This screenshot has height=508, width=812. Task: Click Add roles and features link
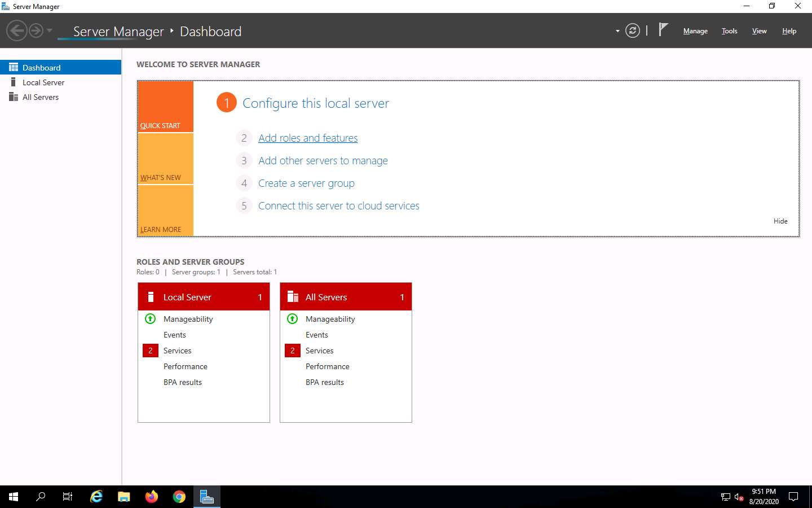(308, 138)
